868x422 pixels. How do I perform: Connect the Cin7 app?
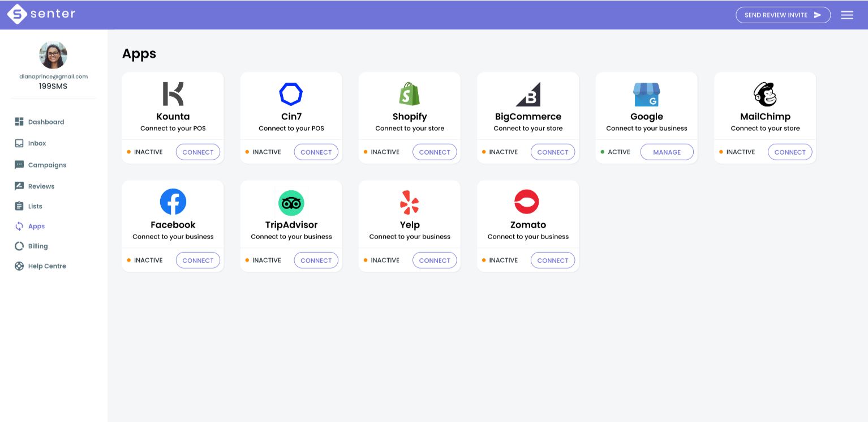316,152
